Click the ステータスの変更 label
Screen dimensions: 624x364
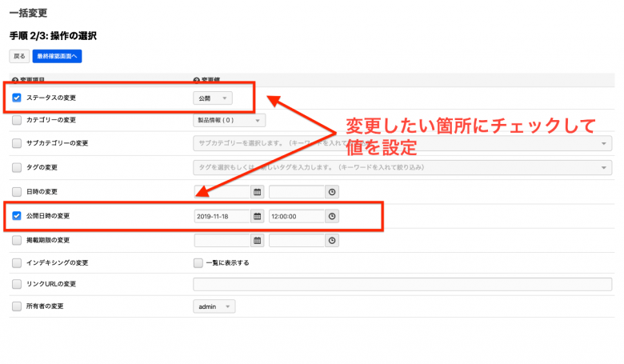tap(51, 98)
